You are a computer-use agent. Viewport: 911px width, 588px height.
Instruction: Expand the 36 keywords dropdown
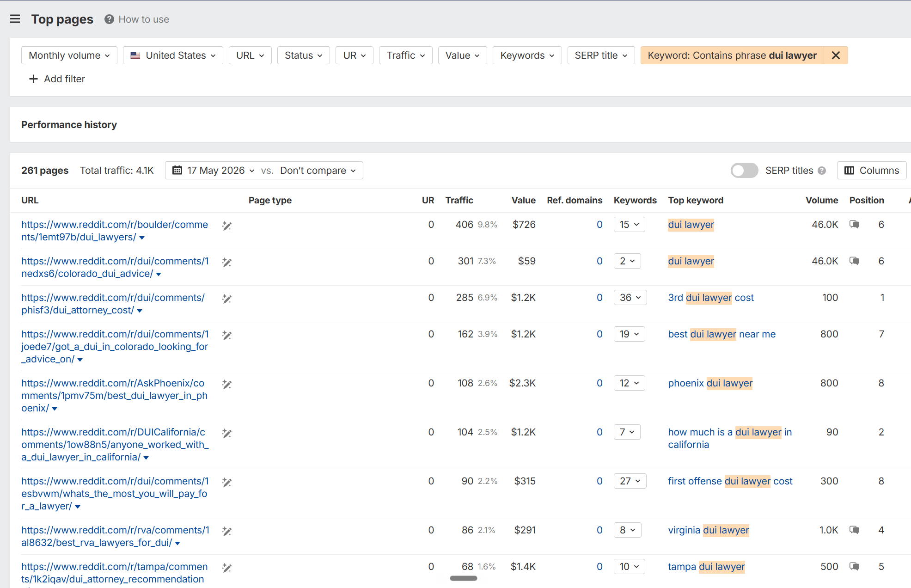click(x=630, y=298)
